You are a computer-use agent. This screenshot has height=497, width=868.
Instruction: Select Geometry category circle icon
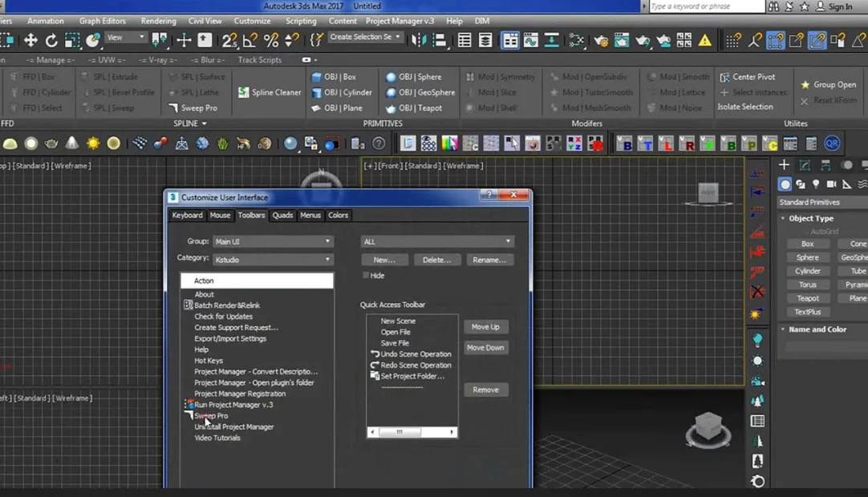pyautogui.click(x=785, y=184)
